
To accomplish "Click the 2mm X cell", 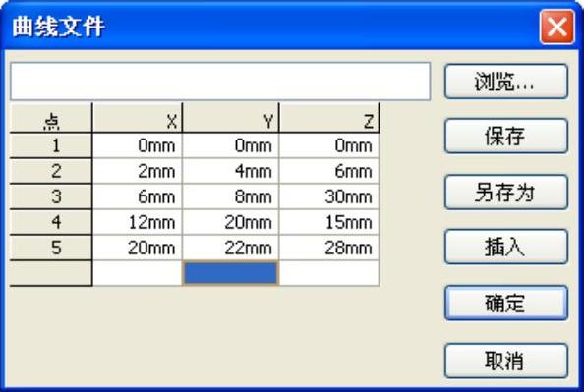I will pos(138,171).
